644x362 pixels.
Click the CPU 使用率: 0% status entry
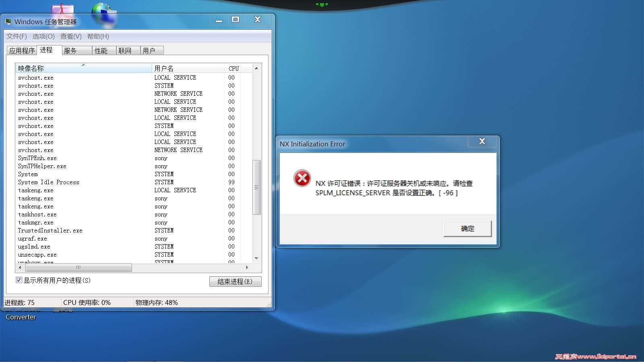point(87,302)
